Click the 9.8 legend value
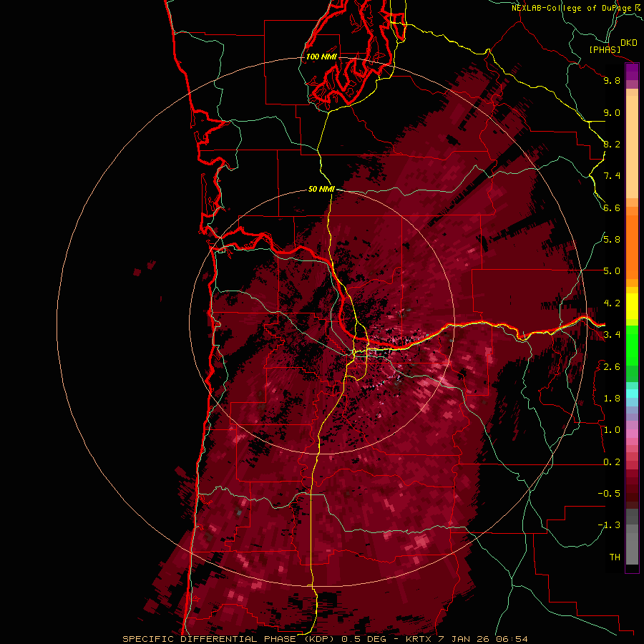Image resolution: width=644 pixels, height=644 pixels. pyautogui.click(x=612, y=80)
